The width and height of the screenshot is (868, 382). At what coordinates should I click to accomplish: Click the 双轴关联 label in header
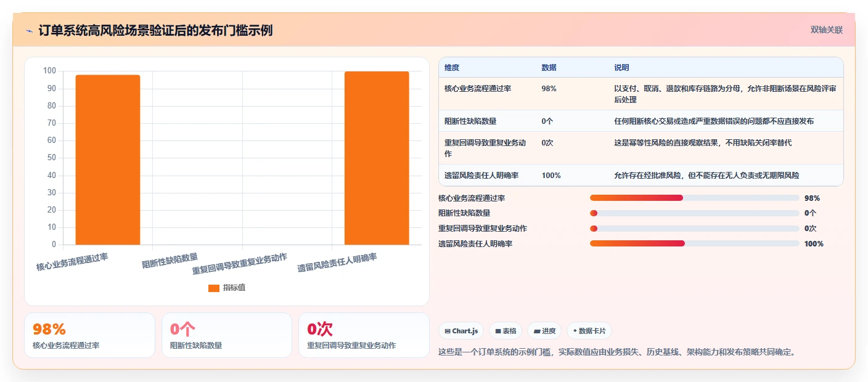826,30
